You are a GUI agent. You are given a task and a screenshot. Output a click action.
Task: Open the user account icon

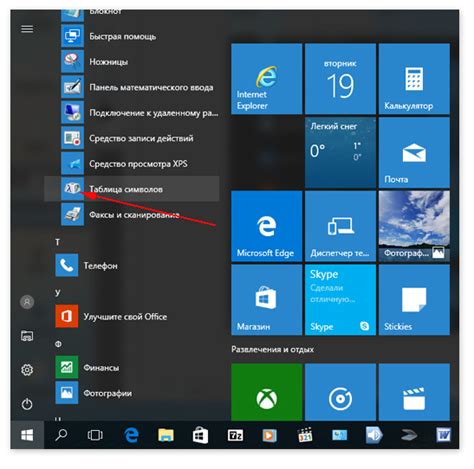click(x=27, y=302)
